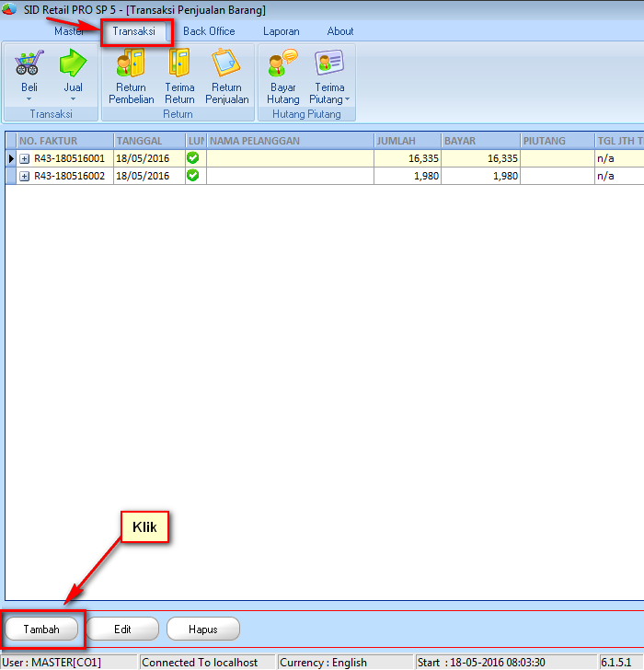The image size is (644, 670).
Task: Expand row R43-180516001 details
Action: click(x=24, y=158)
